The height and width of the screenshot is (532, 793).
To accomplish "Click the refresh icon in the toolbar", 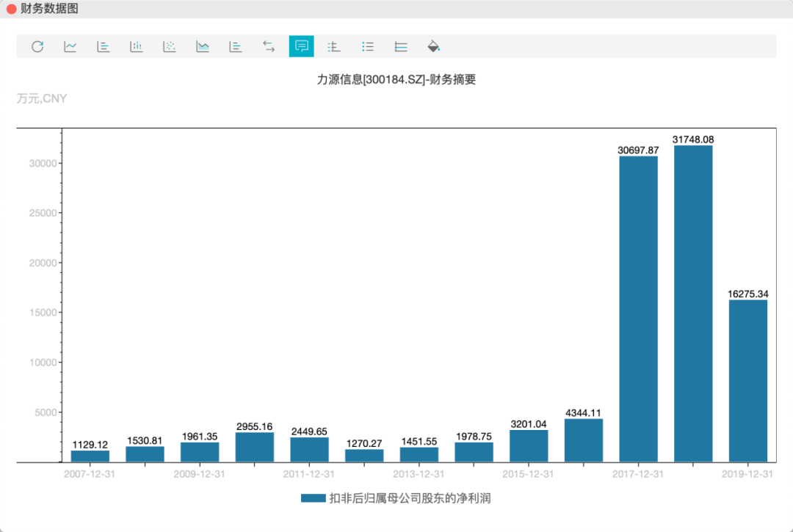I will pos(37,46).
